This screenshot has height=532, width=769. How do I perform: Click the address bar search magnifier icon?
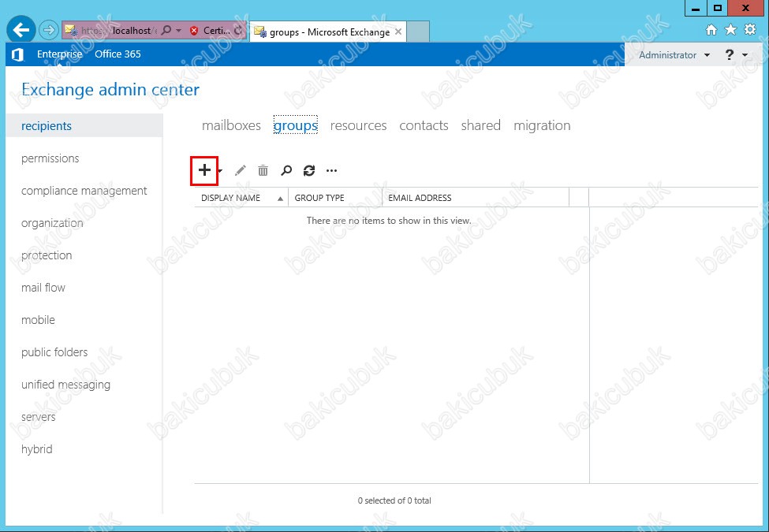coord(166,31)
